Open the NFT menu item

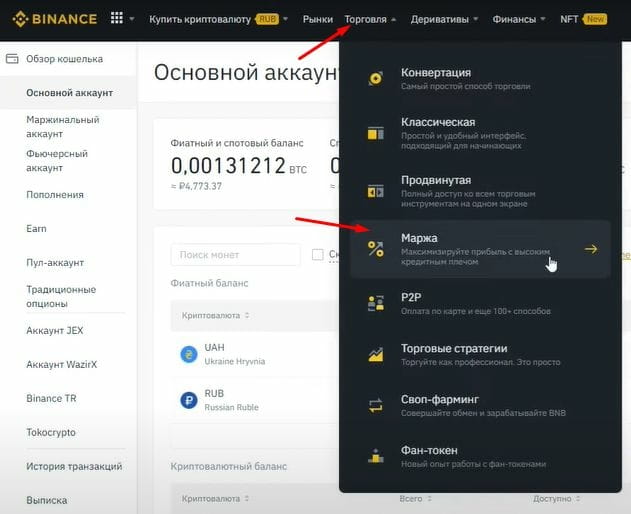click(569, 19)
